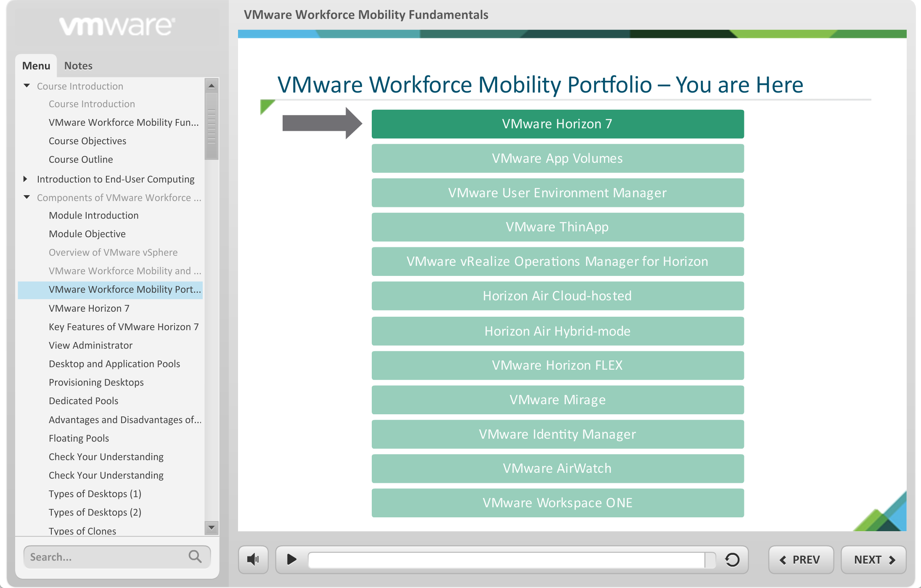
Task: Click the search magnifier icon
Action: pos(195,556)
